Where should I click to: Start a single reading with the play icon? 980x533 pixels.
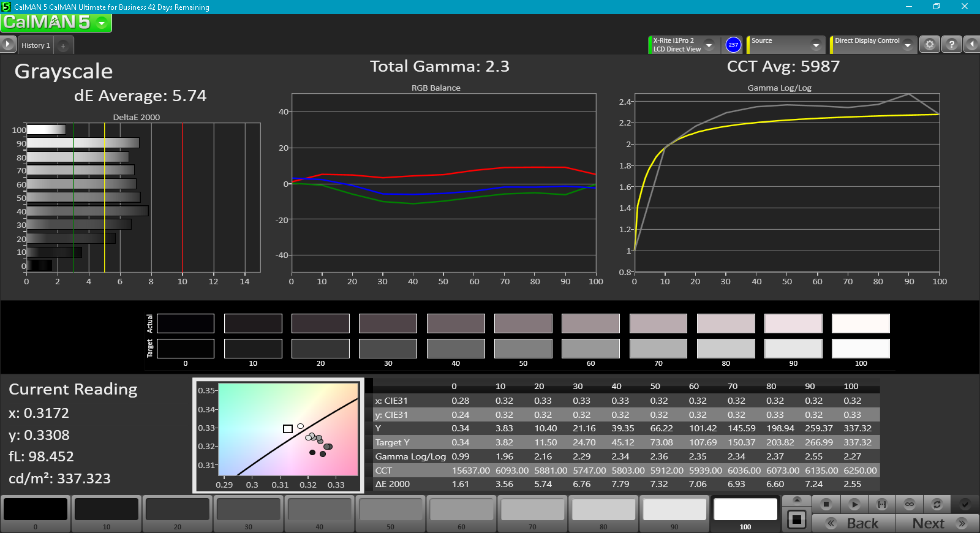pyautogui.click(x=854, y=504)
